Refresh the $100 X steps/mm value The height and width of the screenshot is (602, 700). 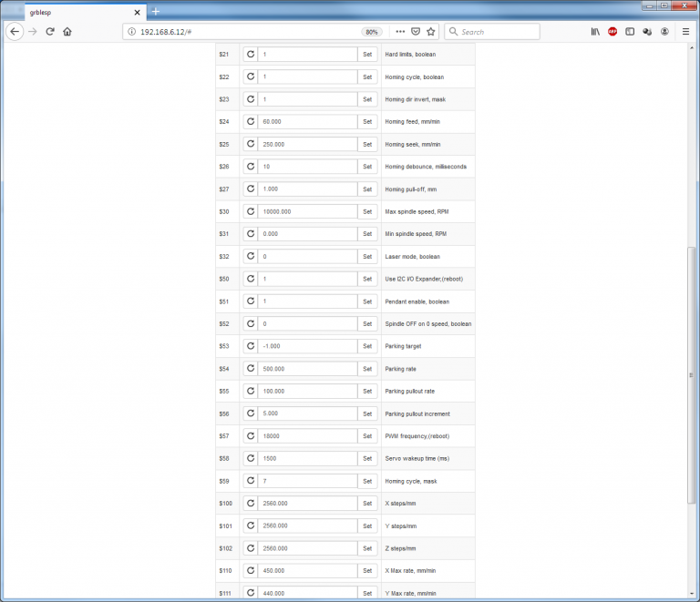(251, 504)
